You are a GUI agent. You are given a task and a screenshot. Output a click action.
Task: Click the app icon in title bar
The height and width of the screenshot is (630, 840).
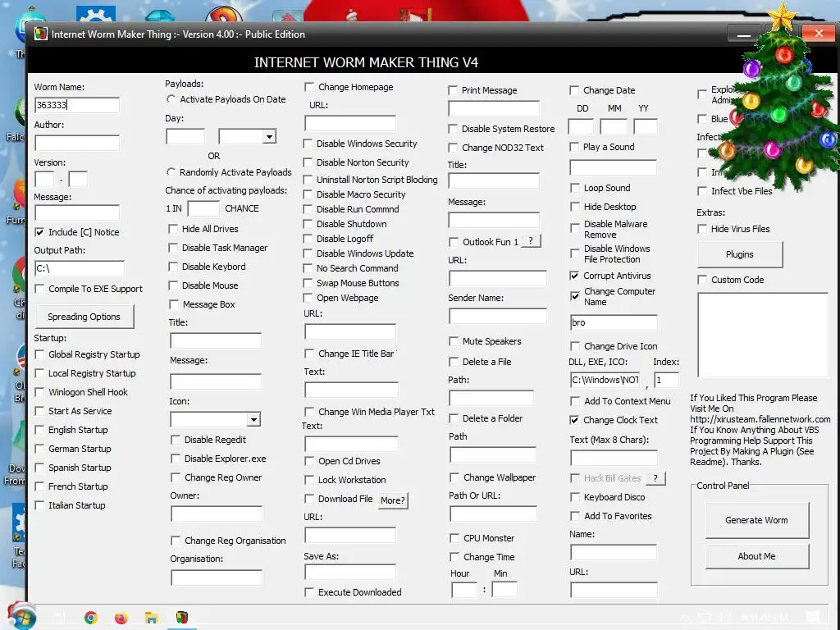pyautogui.click(x=40, y=34)
